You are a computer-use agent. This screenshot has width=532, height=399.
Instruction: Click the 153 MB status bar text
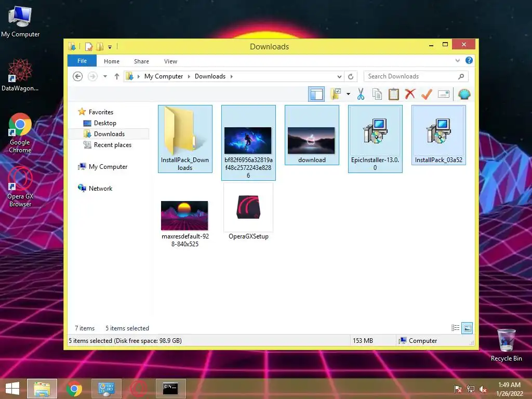tap(363, 341)
